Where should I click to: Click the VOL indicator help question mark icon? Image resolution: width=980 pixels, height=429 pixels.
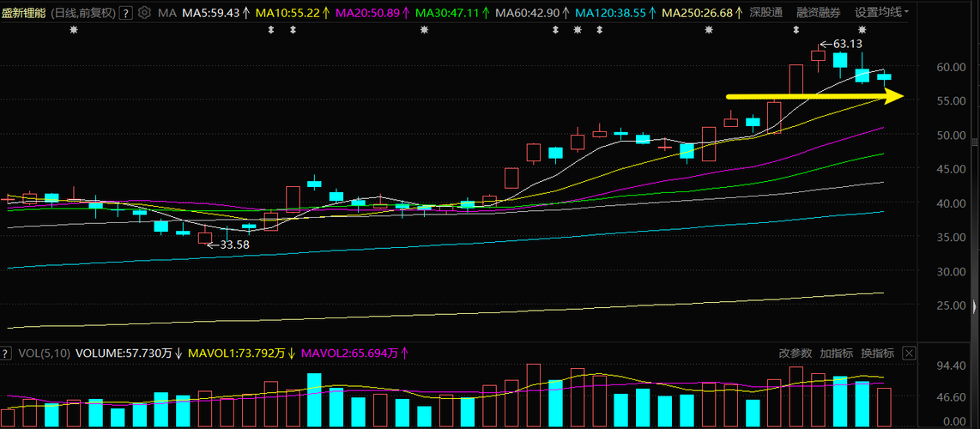[6, 353]
